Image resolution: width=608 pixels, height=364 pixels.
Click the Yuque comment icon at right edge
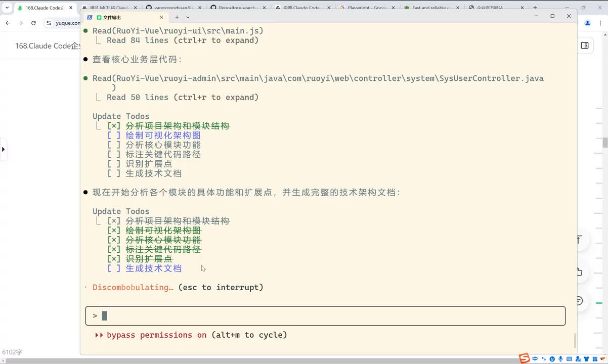tap(579, 301)
